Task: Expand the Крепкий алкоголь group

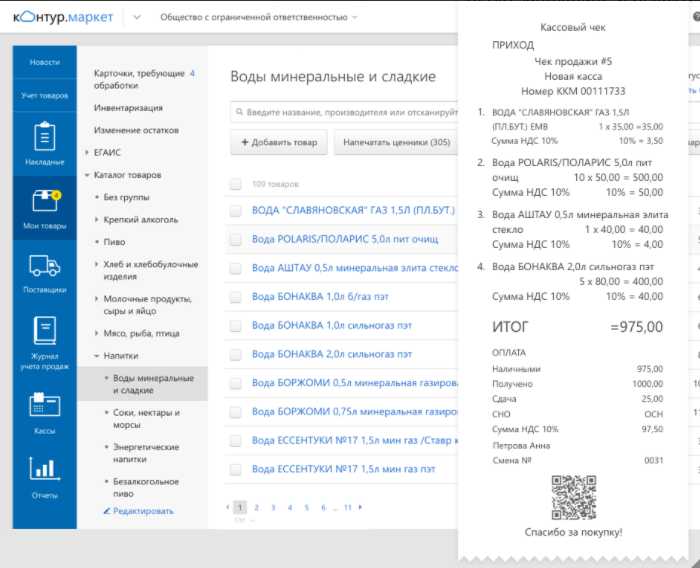Action: pos(96,219)
